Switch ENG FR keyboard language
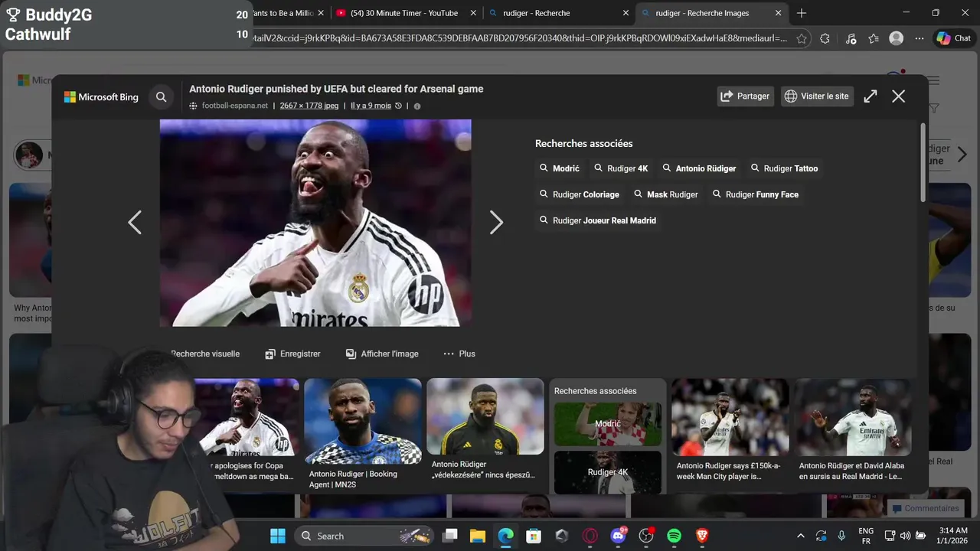The height and width of the screenshot is (551, 980). pos(866,536)
